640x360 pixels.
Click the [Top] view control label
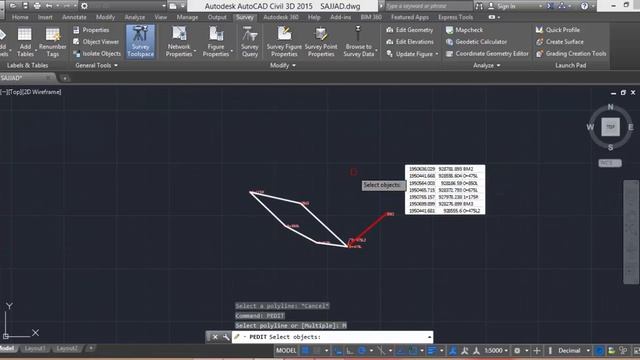tap(16, 92)
